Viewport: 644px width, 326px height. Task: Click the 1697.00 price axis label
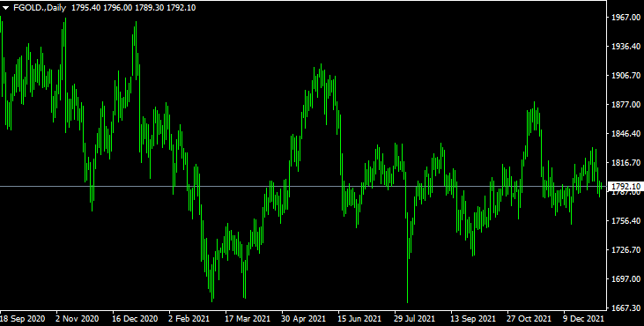[625, 278]
